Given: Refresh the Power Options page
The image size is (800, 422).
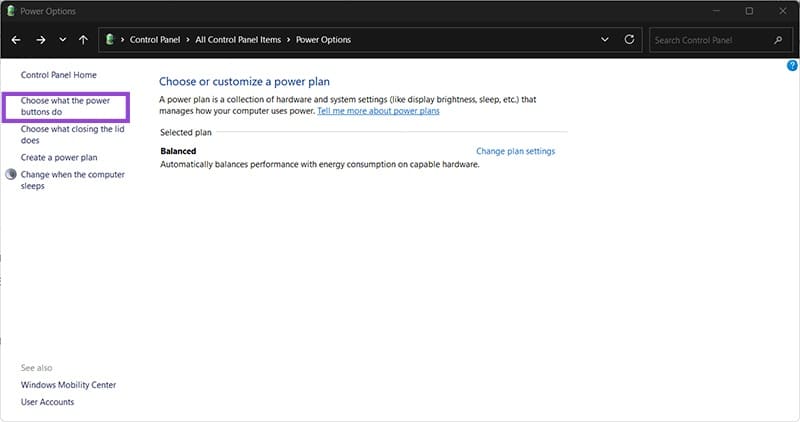Looking at the screenshot, I should click(x=629, y=39).
